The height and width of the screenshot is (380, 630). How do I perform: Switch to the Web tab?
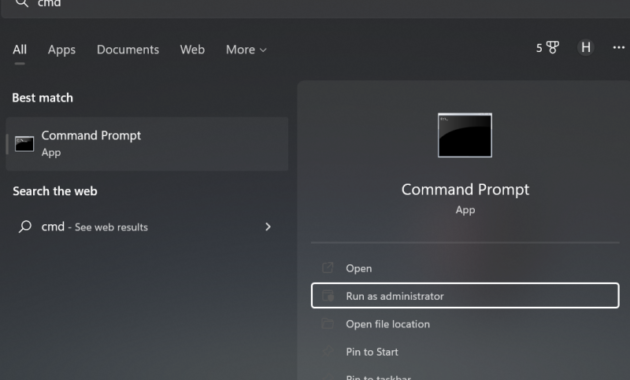[x=192, y=50]
